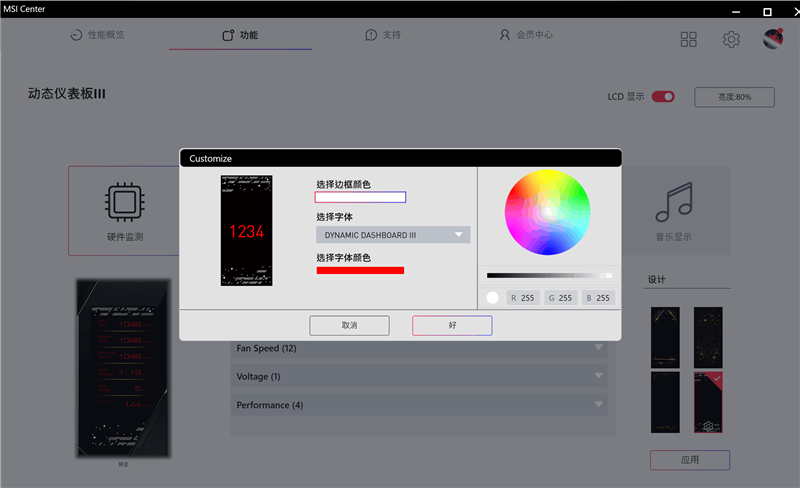Select the top-right gold speckle design thumbnail
The image size is (800, 488).
pyautogui.click(x=708, y=337)
